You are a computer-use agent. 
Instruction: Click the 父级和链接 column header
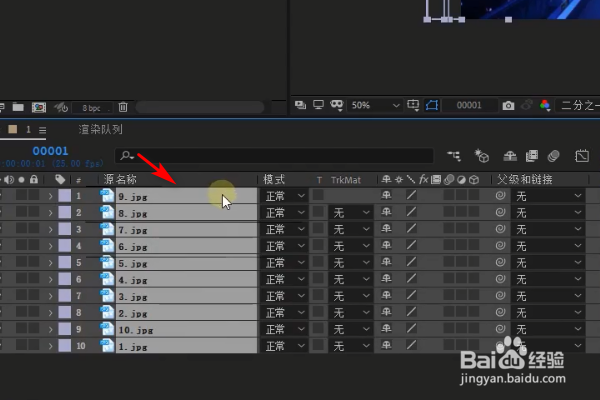coord(524,179)
